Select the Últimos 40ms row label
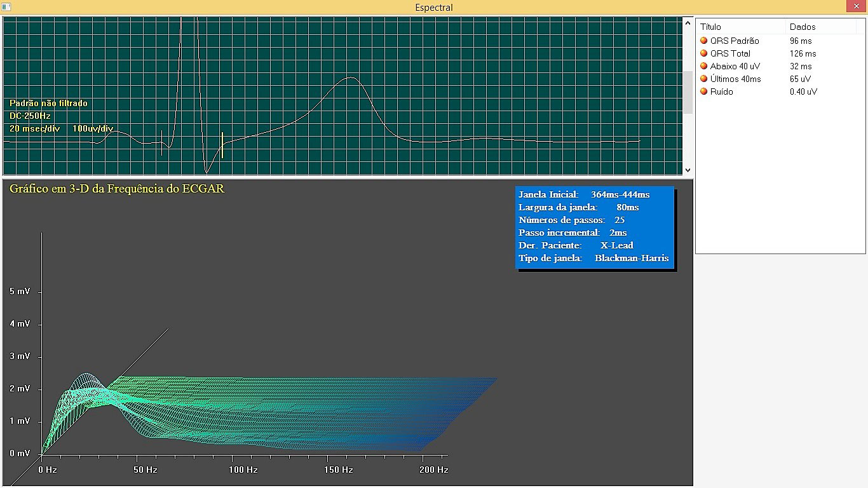 [736, 79]
